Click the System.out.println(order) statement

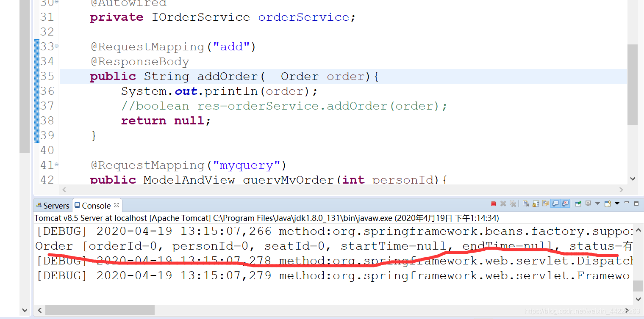pos(219,91)
